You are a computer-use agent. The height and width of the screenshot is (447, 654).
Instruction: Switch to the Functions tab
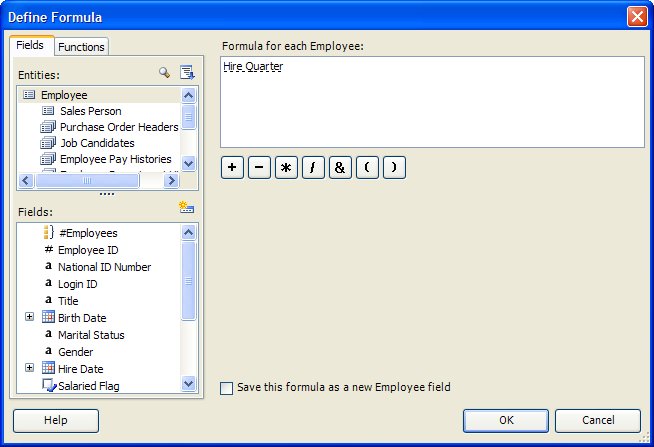coord(81,47)
